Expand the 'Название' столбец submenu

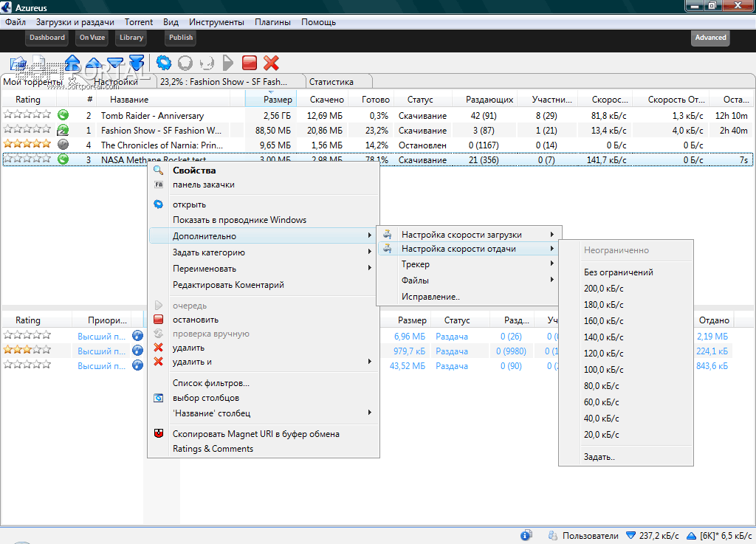[263, 413]
